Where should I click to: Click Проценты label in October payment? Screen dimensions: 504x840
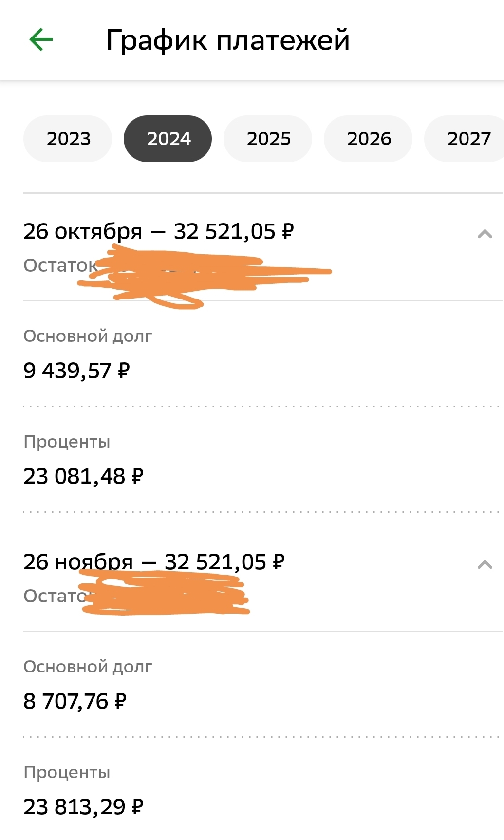tap(67, 442)
